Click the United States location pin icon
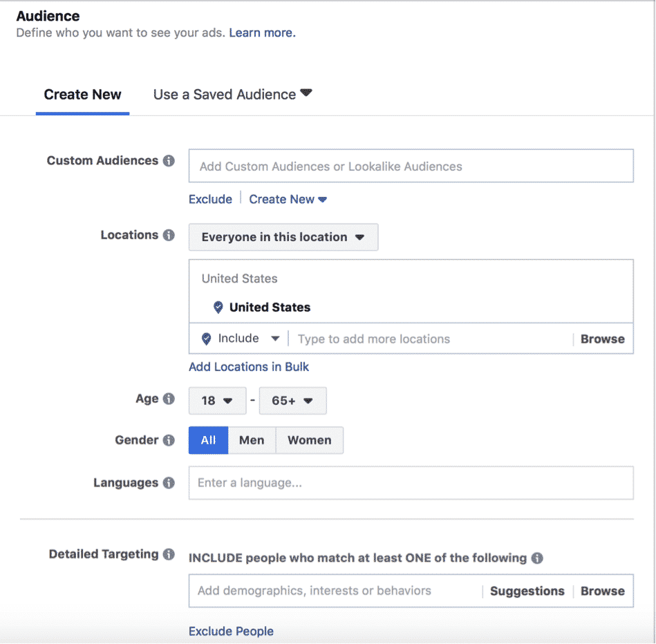This screenshot has width=656, height=644. tap(218, 307)
